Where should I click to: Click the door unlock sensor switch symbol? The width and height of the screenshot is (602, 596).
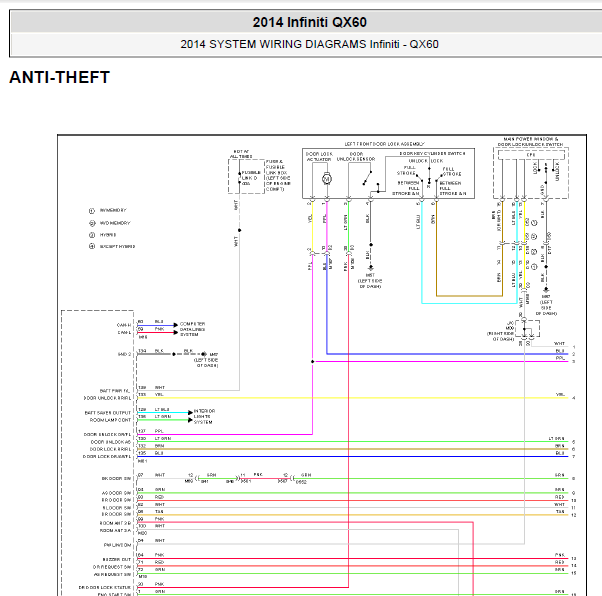point(367,178)
